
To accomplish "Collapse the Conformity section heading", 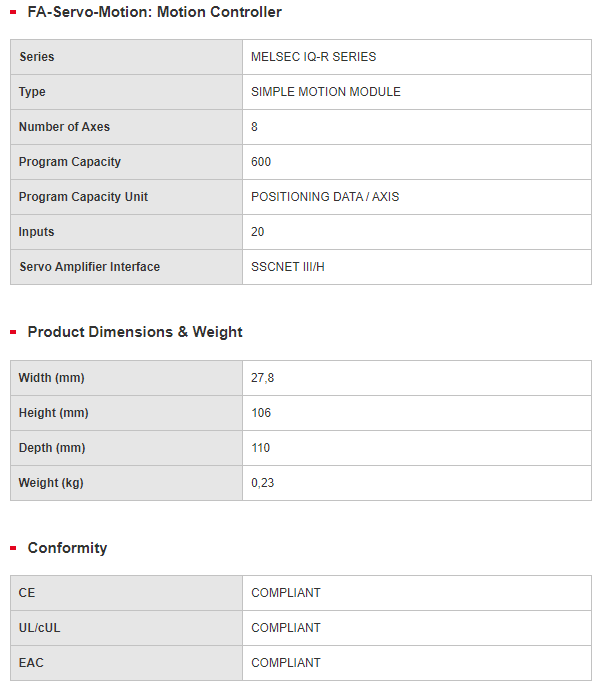I will 67,548.
